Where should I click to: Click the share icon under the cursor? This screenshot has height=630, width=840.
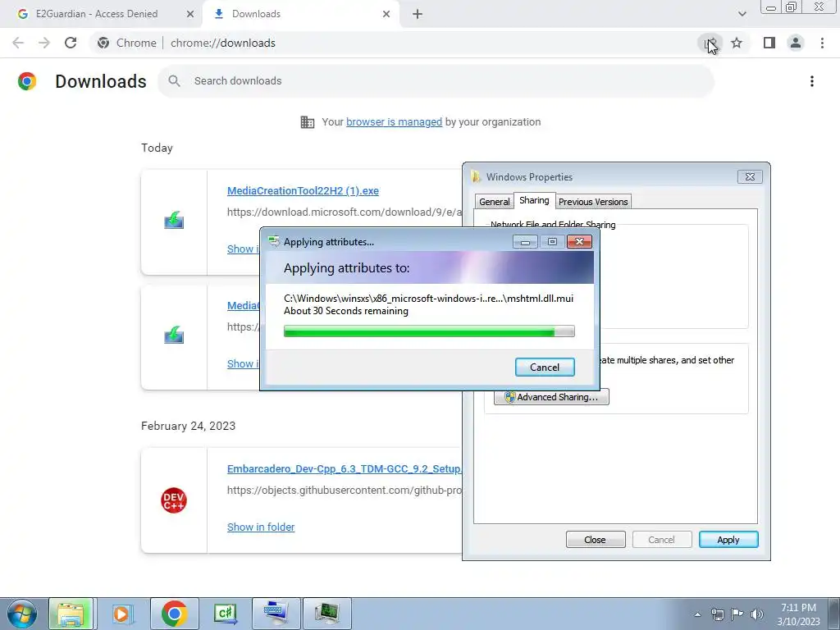pos(710,43)
